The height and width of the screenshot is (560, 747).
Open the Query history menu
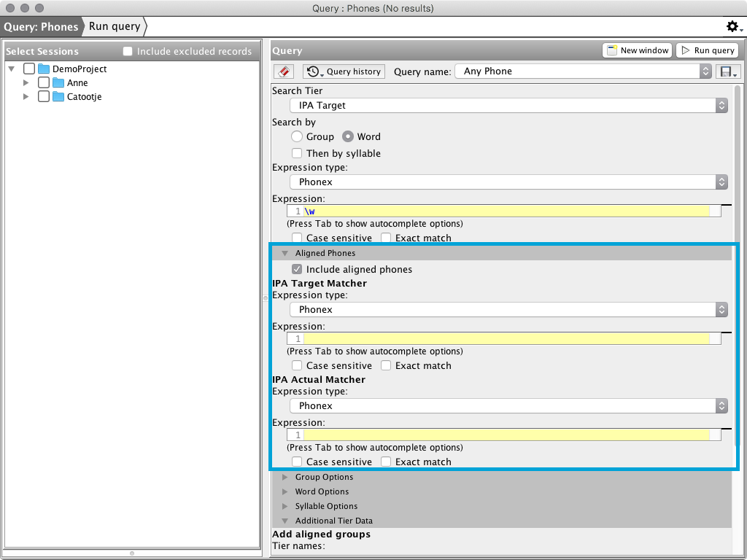[x=344, y=71]
